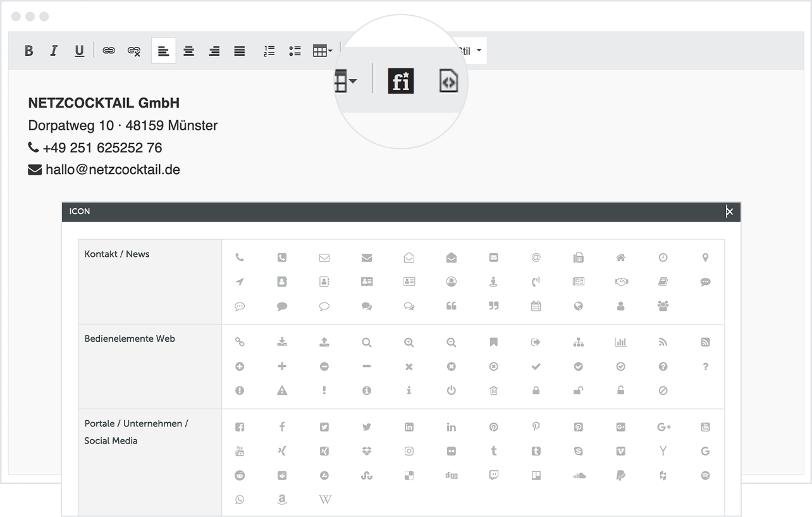Click the remove link icon

[134, 51]
